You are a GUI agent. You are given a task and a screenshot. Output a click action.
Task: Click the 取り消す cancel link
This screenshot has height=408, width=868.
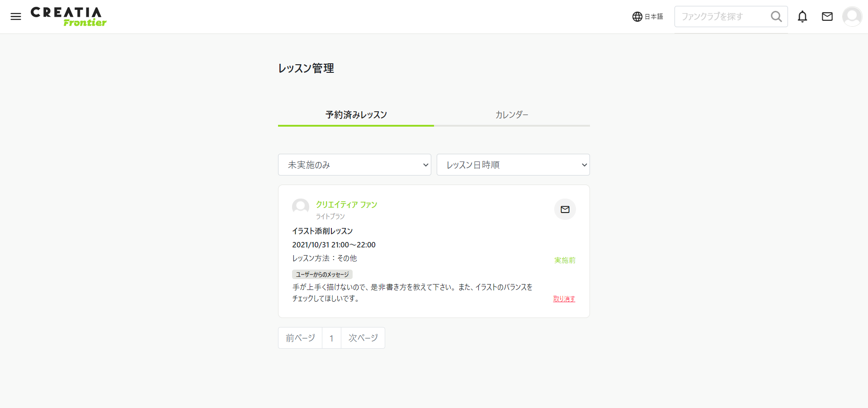pos(564,299)
